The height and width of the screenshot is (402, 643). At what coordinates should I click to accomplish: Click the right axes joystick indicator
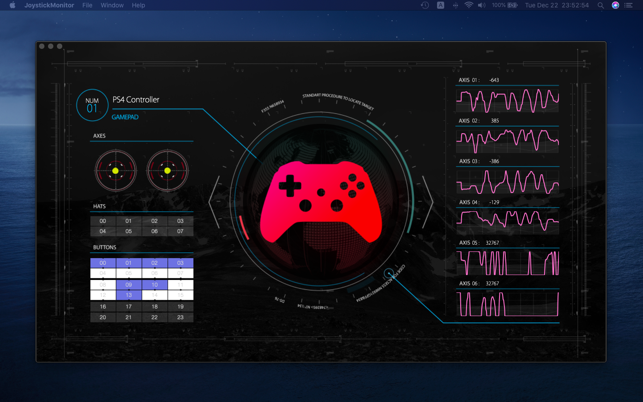tap(167, 171)
